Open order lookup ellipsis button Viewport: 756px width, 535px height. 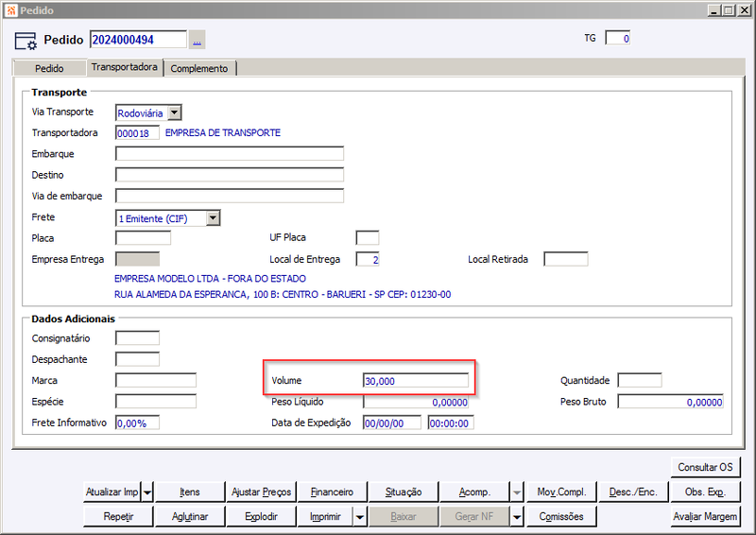(197, 40)
